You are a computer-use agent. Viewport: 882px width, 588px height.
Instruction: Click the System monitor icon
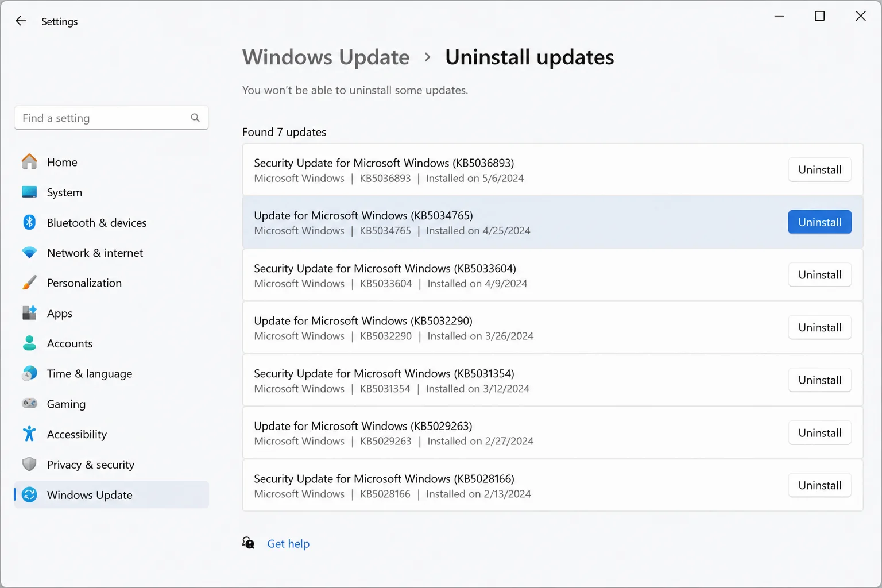pyautogui.click(x=29, y=192)
